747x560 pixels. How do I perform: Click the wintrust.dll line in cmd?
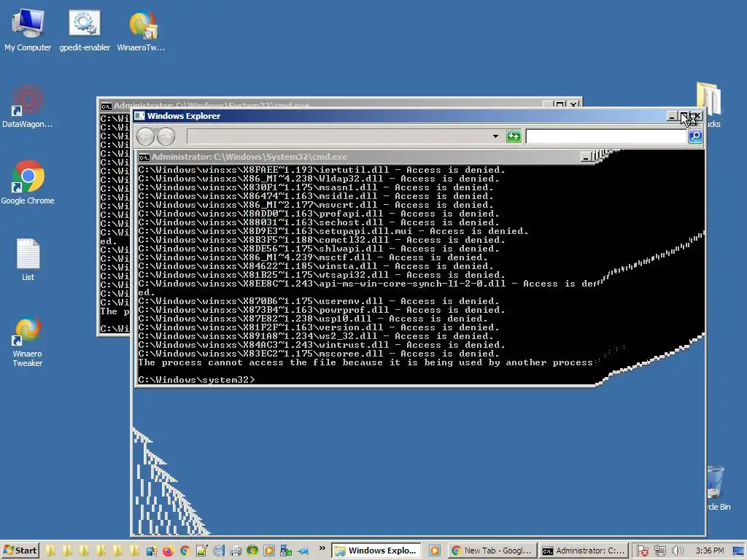[x=322, y=345]
